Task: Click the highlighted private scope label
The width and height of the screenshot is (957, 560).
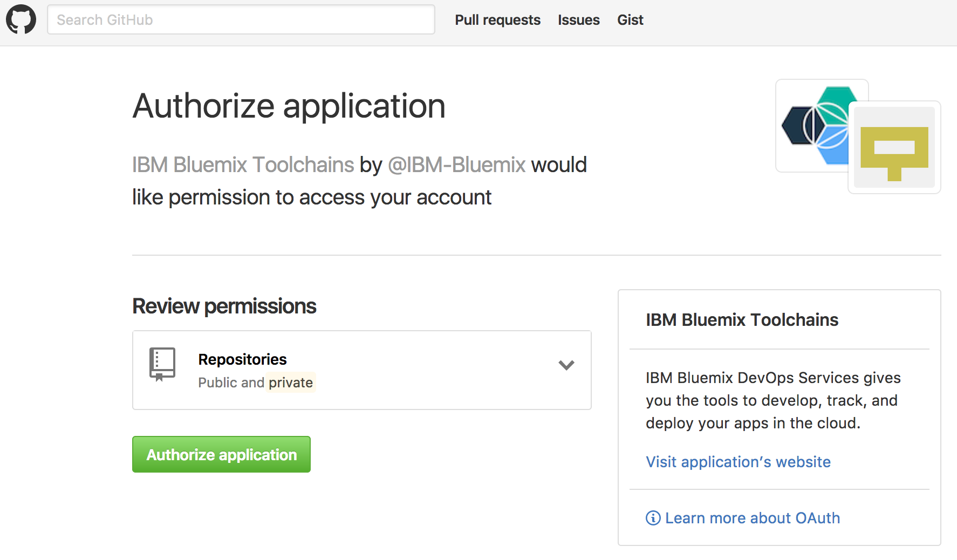Action: (291, 383)
